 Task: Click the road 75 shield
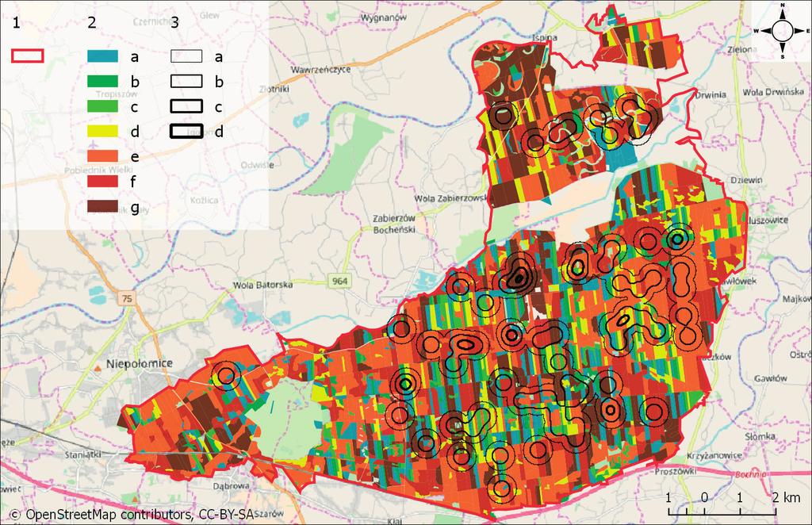[126, 299]
